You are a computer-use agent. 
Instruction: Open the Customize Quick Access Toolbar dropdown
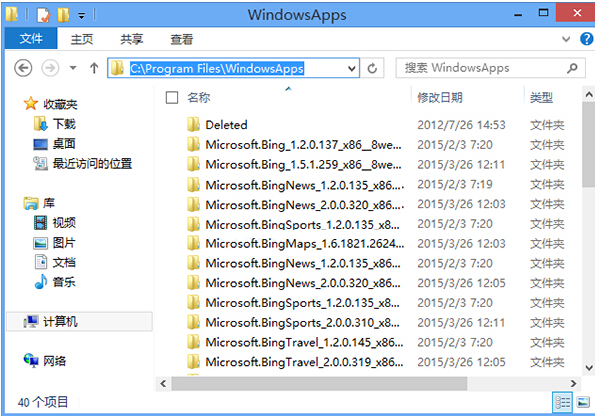(82, 16)
